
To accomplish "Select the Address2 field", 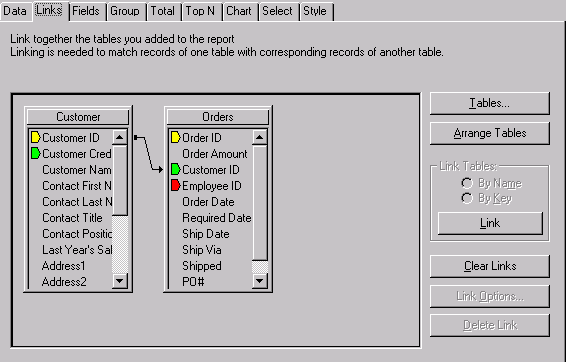I will point(64,282).
